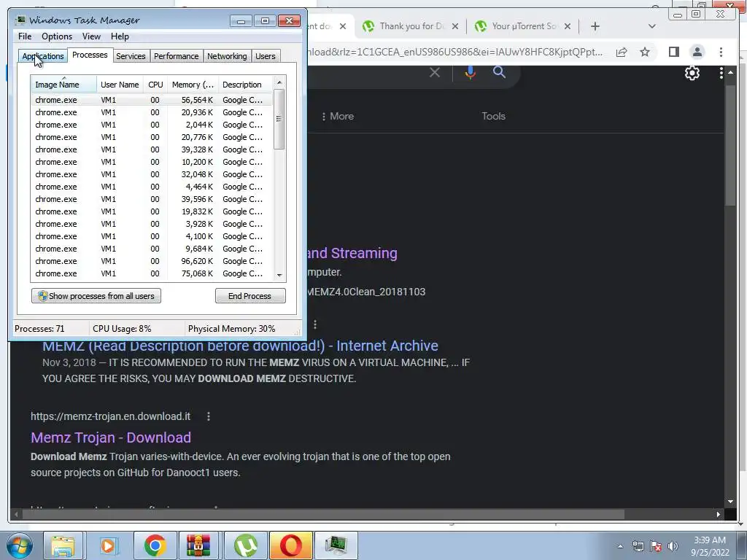Close the 'Your µTorrent So' tab

(568, 26)
